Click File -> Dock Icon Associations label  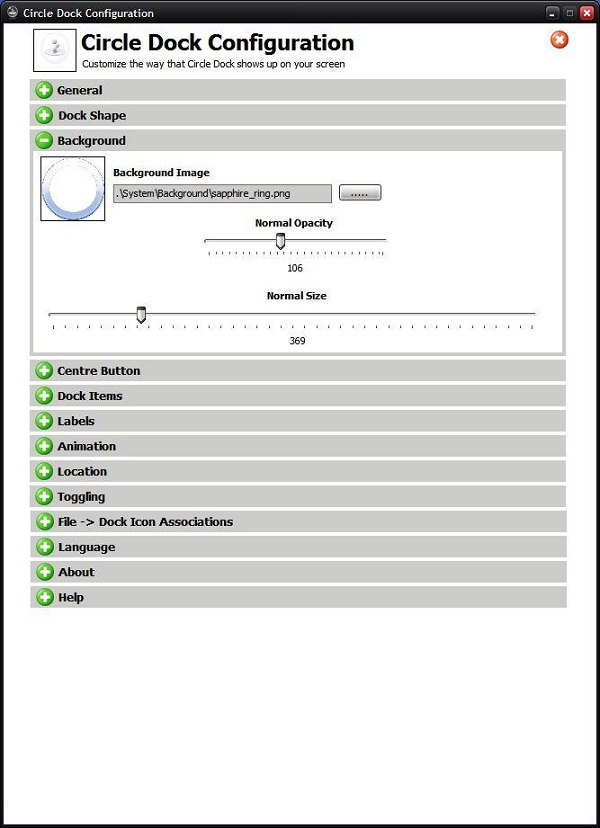coord(145,522)
